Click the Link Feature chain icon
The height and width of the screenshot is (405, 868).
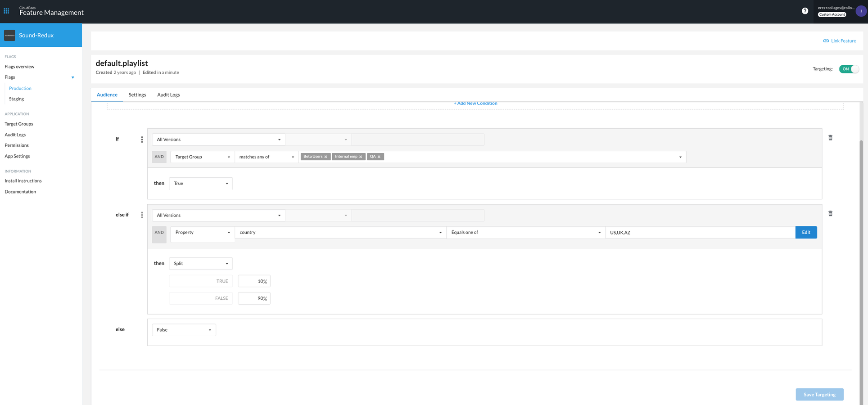pyautogui.click(x=826, y=41)
